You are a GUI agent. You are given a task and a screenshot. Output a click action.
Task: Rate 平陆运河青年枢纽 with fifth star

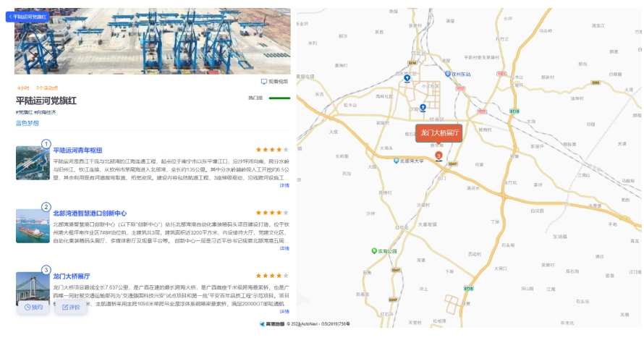286,150
